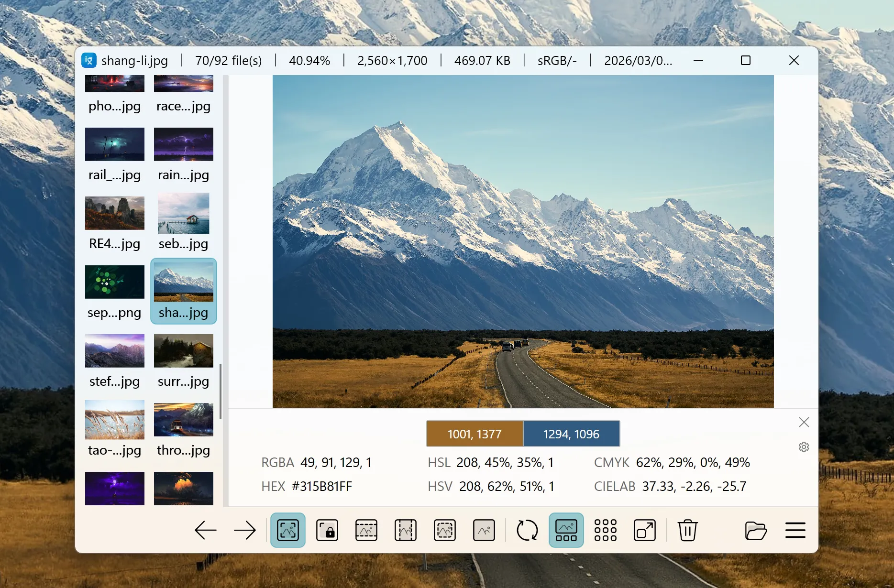Select the Scale to Width zoom mode
The width and height of the screenshot is (894, 588).
point(366,530)
